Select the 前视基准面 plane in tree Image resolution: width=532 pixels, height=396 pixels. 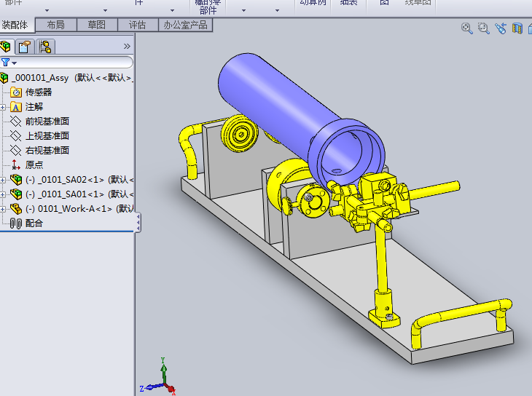pos(47,122)
